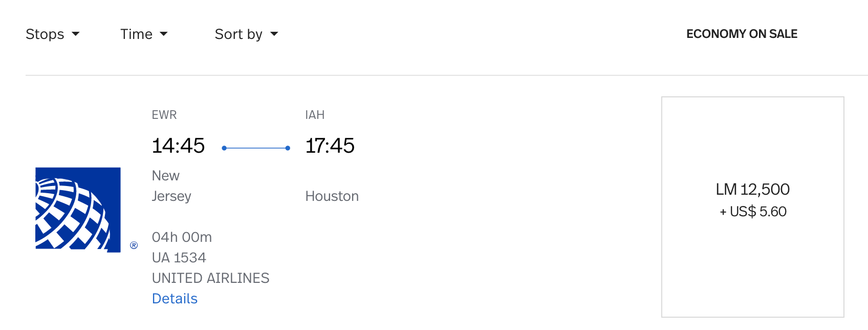Click the blue flight route line
The width and height of the screenshot is (868, 330).
256,148
